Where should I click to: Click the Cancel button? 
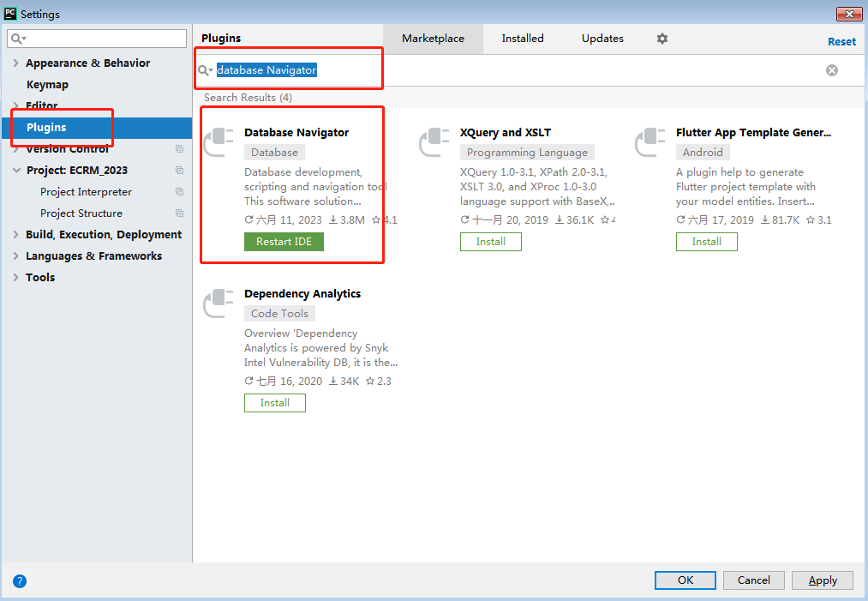coord(753,580)
